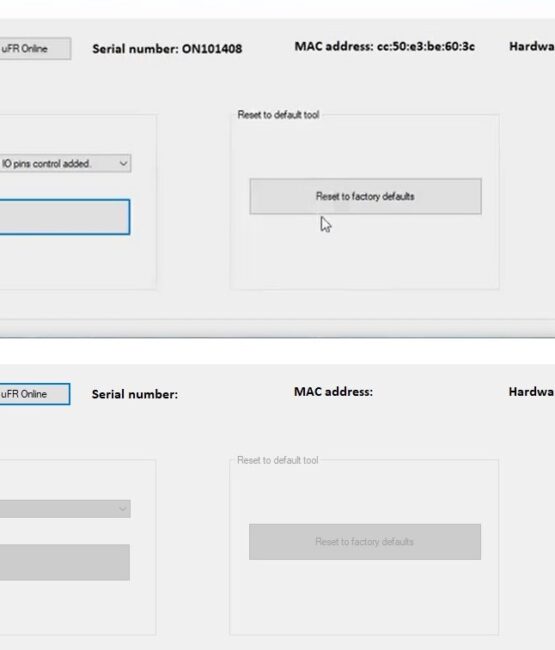Select the Serial number ON101408 text

click(167, 49)
